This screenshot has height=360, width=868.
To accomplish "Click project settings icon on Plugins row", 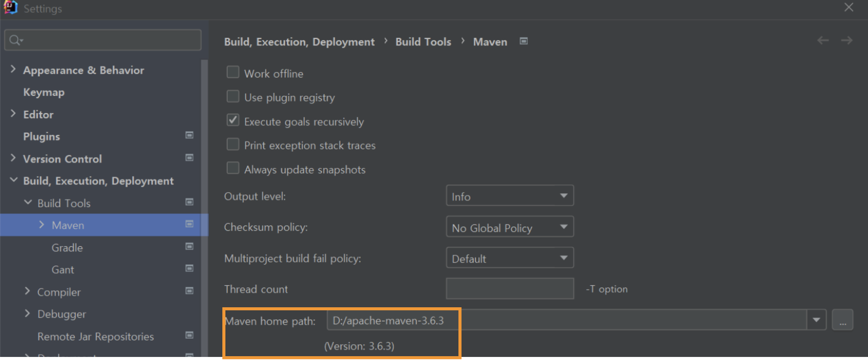I will (189, 135).
